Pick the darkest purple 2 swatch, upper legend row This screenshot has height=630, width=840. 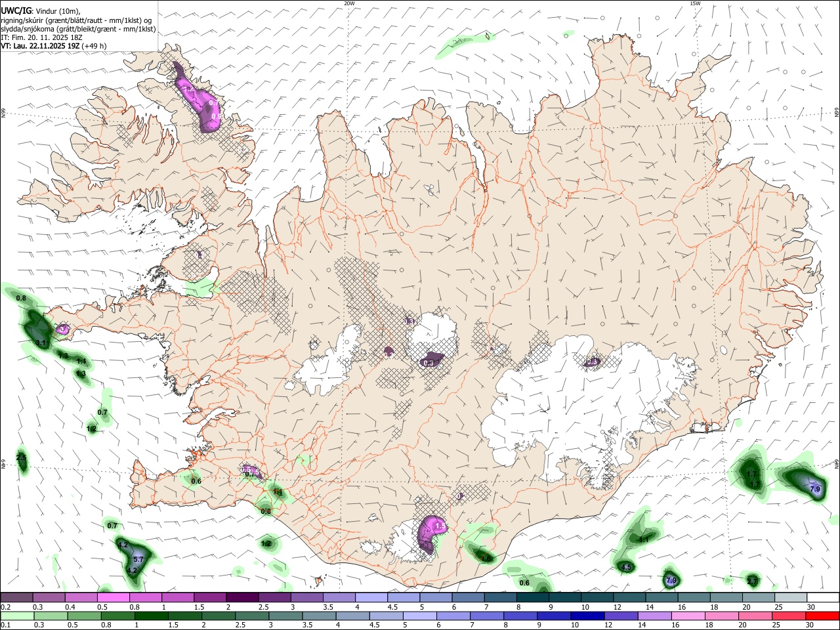click(242, 597)
